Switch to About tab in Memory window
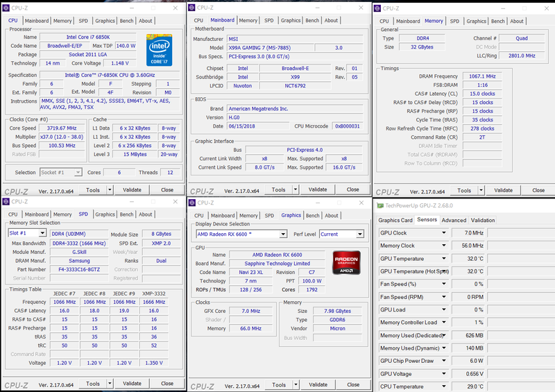Image resolution: width=555 pixels, height=392 pixels. coord(517,22)
